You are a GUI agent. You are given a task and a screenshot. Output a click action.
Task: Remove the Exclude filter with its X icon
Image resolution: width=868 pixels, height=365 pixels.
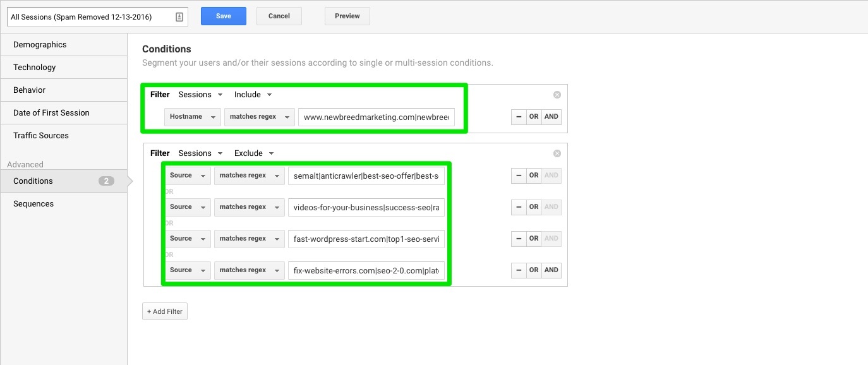coord(557,153)
